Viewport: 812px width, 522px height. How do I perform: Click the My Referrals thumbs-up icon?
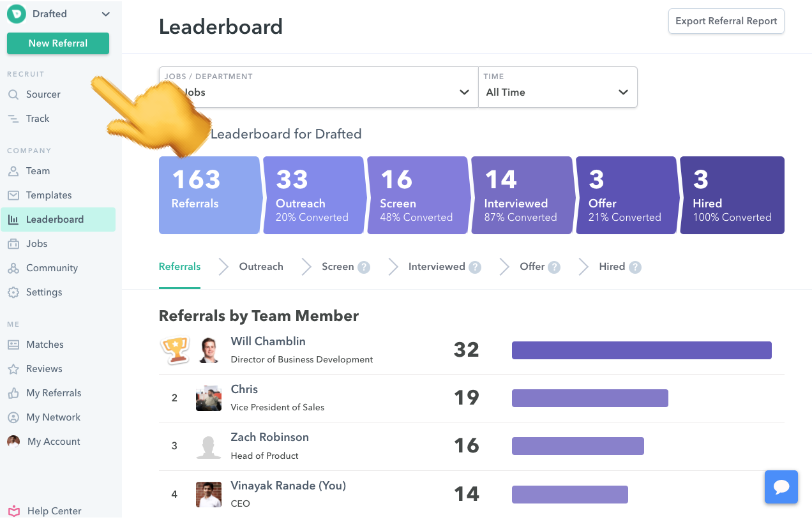13,393
